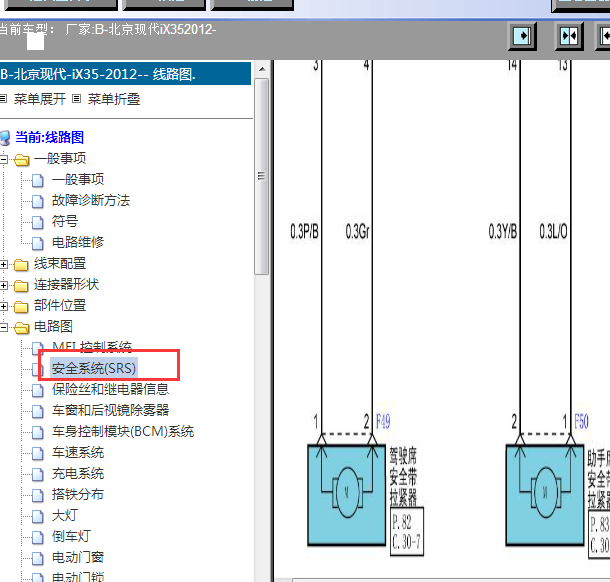Click the page icon beside 符号
610x582 pixels.
[x=37, y=223]
